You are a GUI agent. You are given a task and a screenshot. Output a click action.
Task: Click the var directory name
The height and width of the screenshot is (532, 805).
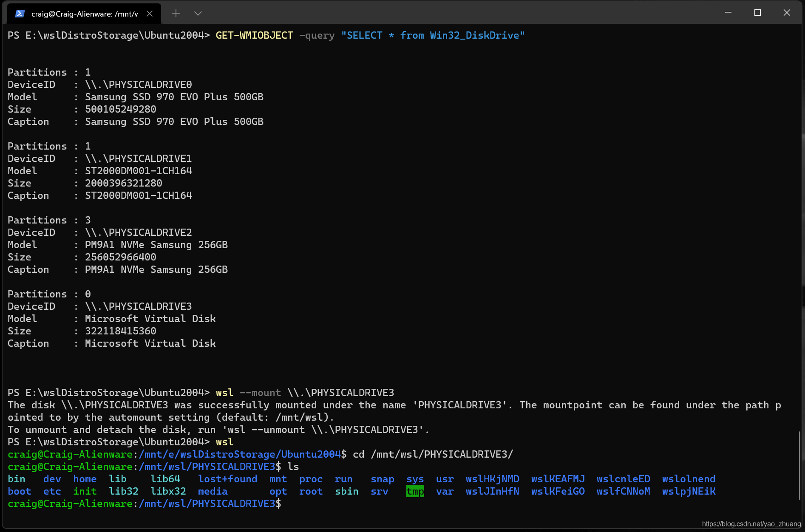click(445, 491)
